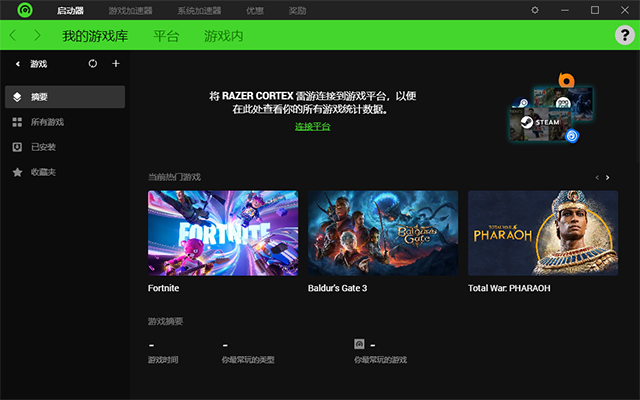This screenshot has height=400, width=640.
Task: Select the 我的游戏库 sub-tab
Action: (x=95, y=36)
